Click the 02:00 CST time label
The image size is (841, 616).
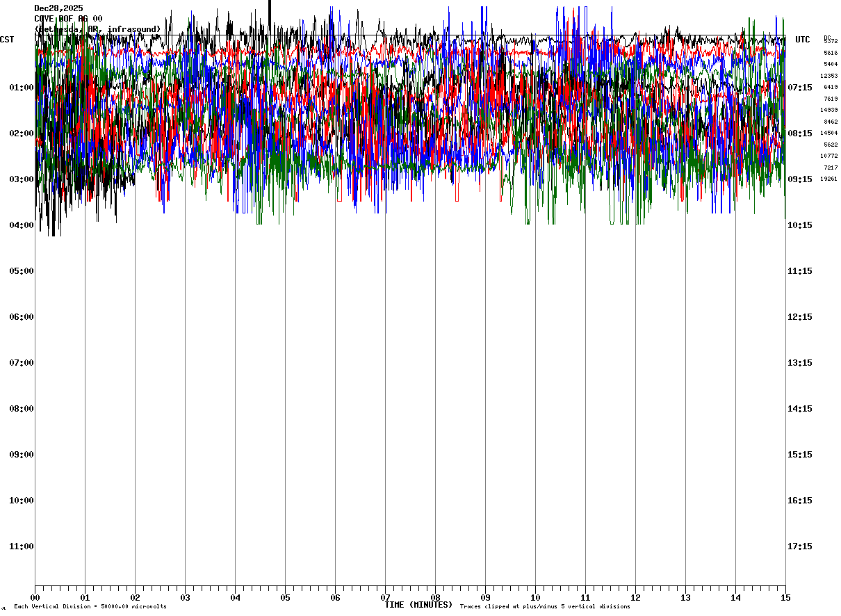22,133
